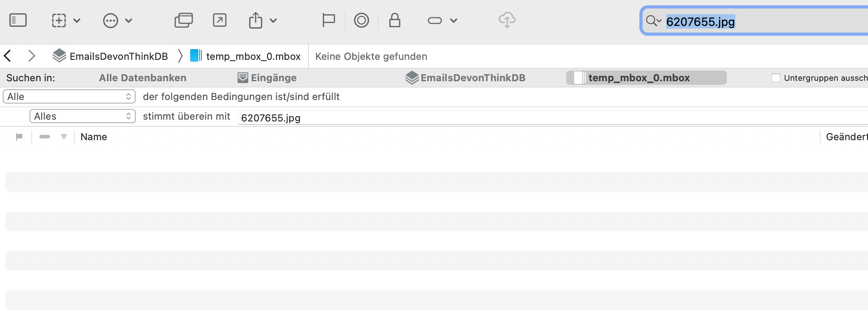Toggle the sidebar panel icon
868x317 pixels.
point(18,21)
